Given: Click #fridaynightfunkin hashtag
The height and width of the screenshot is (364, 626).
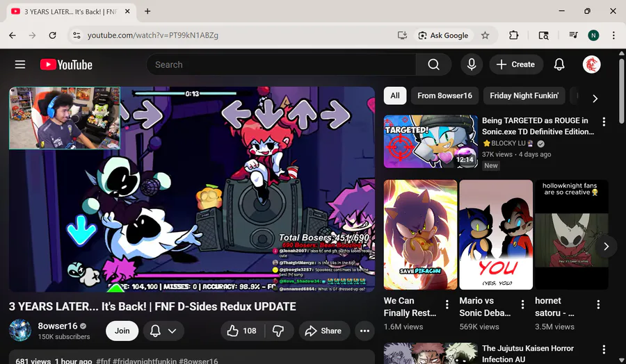Looking at the screenshot, I should tap(145, 361).
